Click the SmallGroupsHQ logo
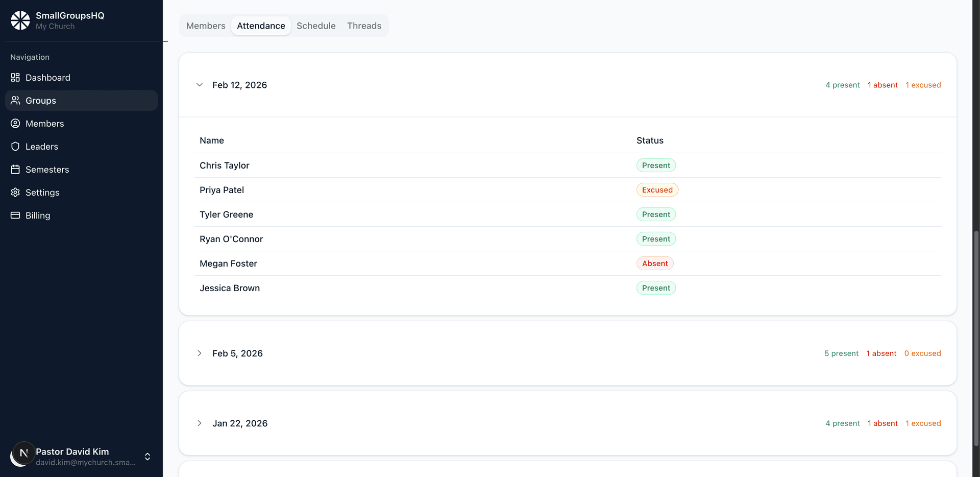 coord(20,20)
